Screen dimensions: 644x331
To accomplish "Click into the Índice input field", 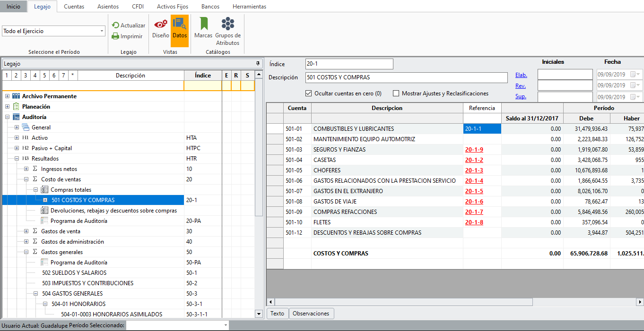I will point(349,64).
